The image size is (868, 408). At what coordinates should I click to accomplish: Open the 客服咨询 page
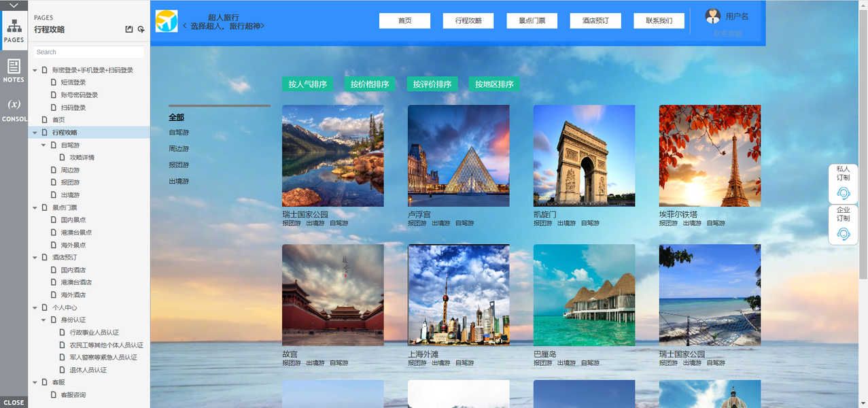pos(73,395)
